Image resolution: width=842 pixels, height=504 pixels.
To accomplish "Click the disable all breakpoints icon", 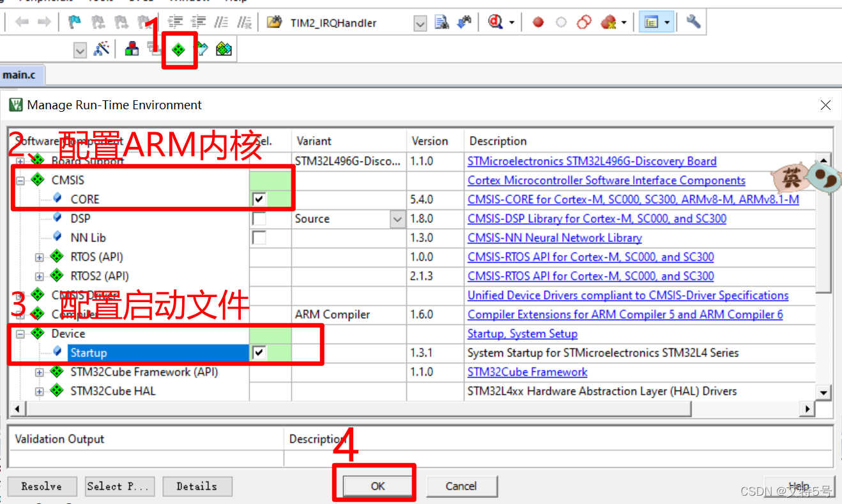I will pyautogui.click(x=584, y=22).
